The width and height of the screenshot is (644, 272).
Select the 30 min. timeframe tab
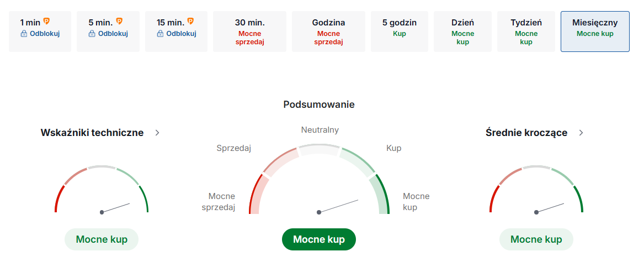[249, 32]
